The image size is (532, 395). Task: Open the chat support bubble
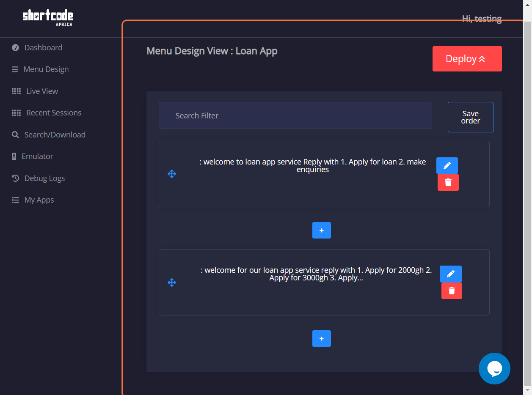tap(494, 368)
